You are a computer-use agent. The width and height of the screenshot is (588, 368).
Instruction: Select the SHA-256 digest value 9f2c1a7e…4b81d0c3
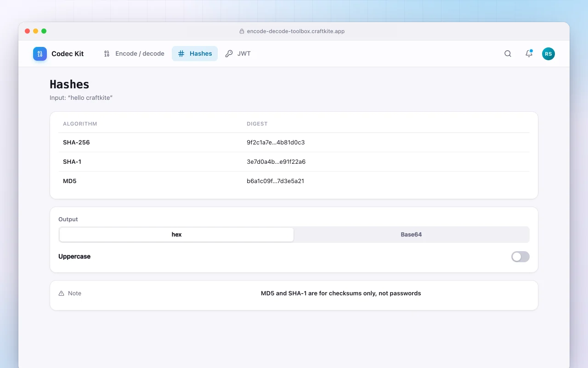point(276,143)
